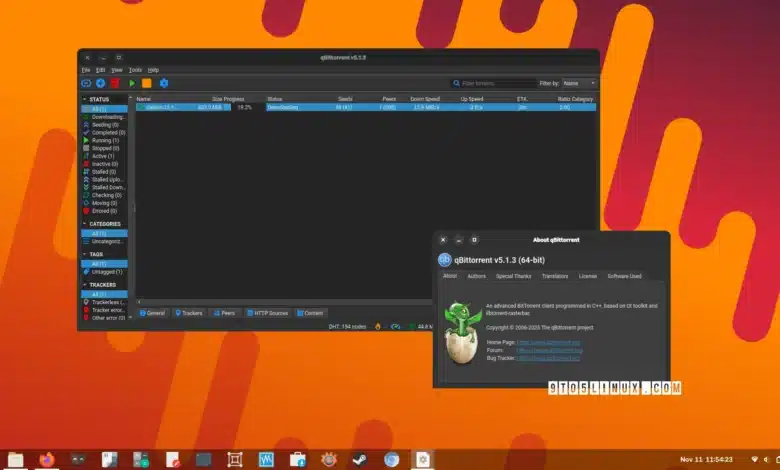This screenshot has height=470, width=780.
Task: Select the Stalled (0) status filter
Action: [104, 172]
